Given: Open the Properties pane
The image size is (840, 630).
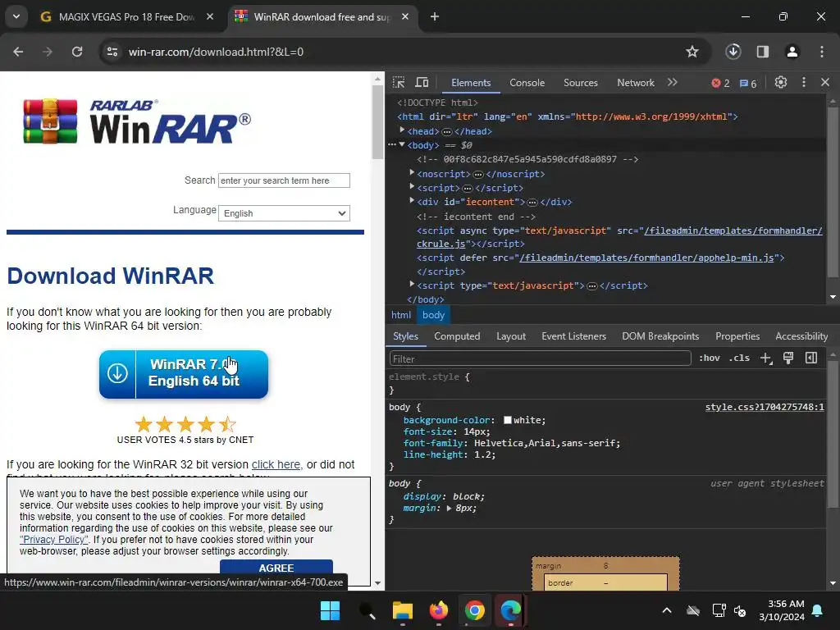Looking at the screenshot, I should 737,336.
